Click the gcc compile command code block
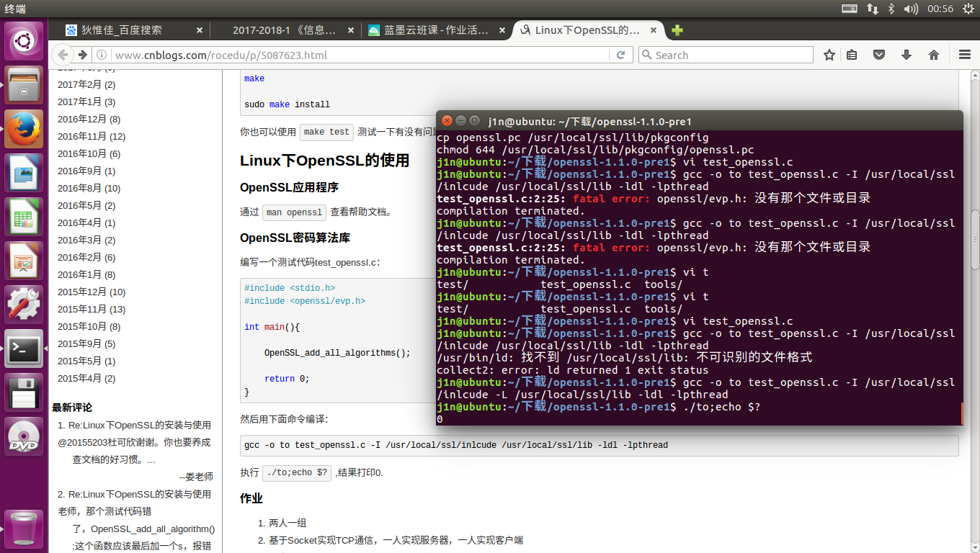 (x=599, y=445)
